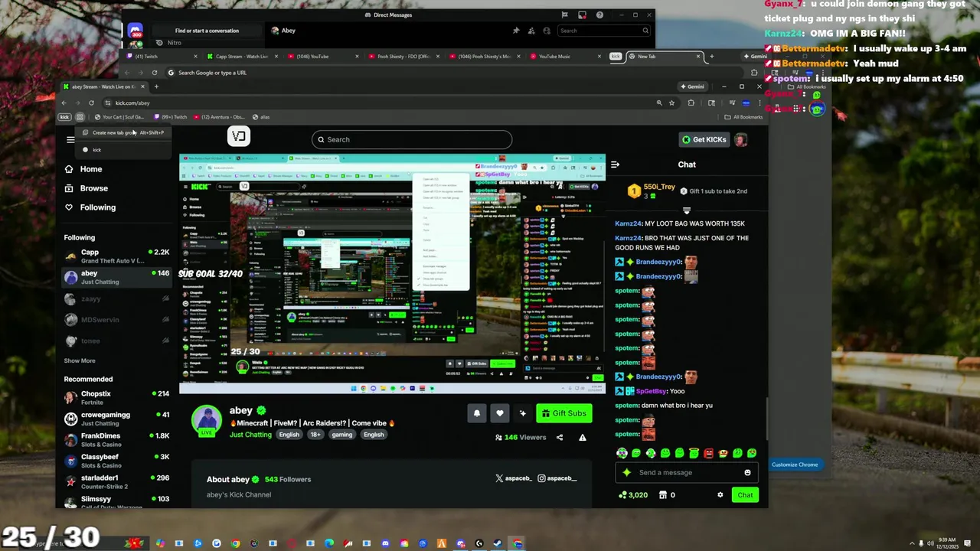The height and width of the screenshot is (551, 980).
Task: Select abey channel in Following list
Action: [x=116, y=277]
